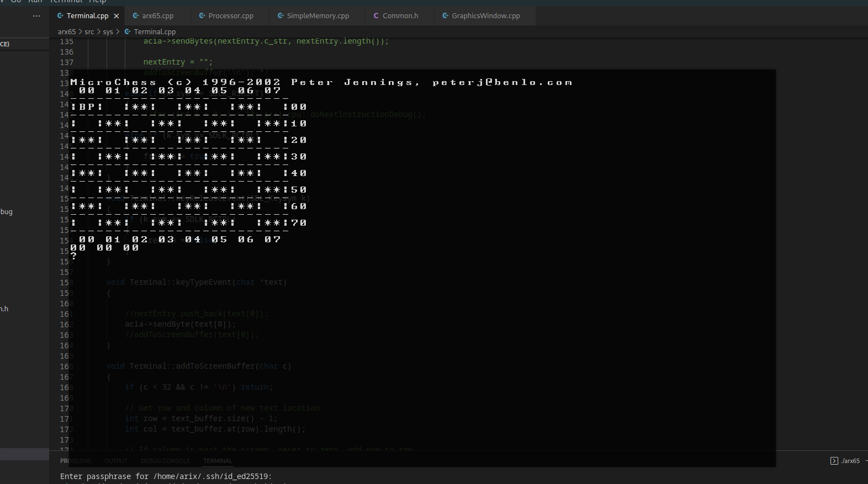Click the C header icon on Common.h tab
This screenshot has width=868, height=484.
coord(376,16)
